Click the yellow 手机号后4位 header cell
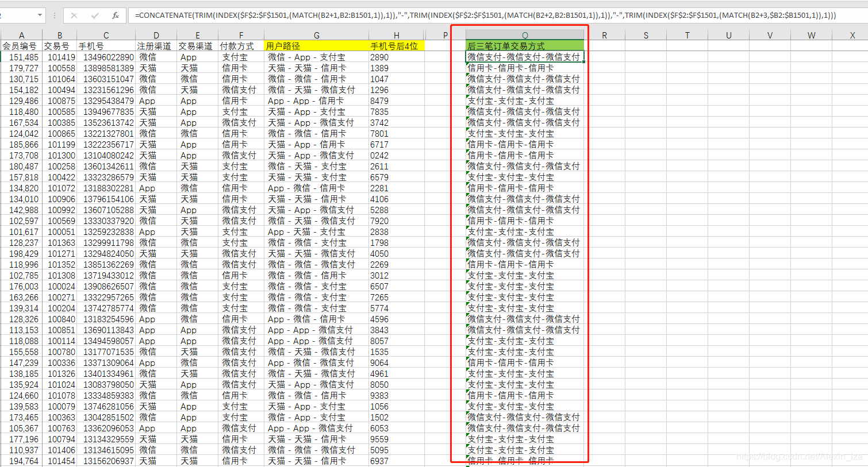 [x=397, y=46]
